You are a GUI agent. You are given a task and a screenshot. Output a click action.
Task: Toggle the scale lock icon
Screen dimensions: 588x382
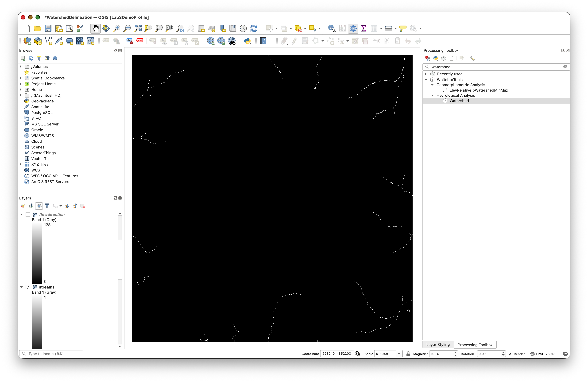[x=408, y=354]
